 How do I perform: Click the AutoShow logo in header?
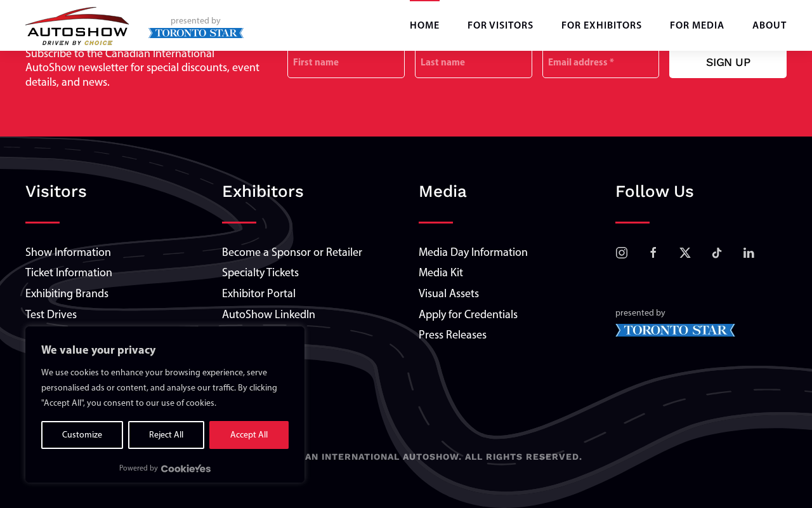click(77, 26)
